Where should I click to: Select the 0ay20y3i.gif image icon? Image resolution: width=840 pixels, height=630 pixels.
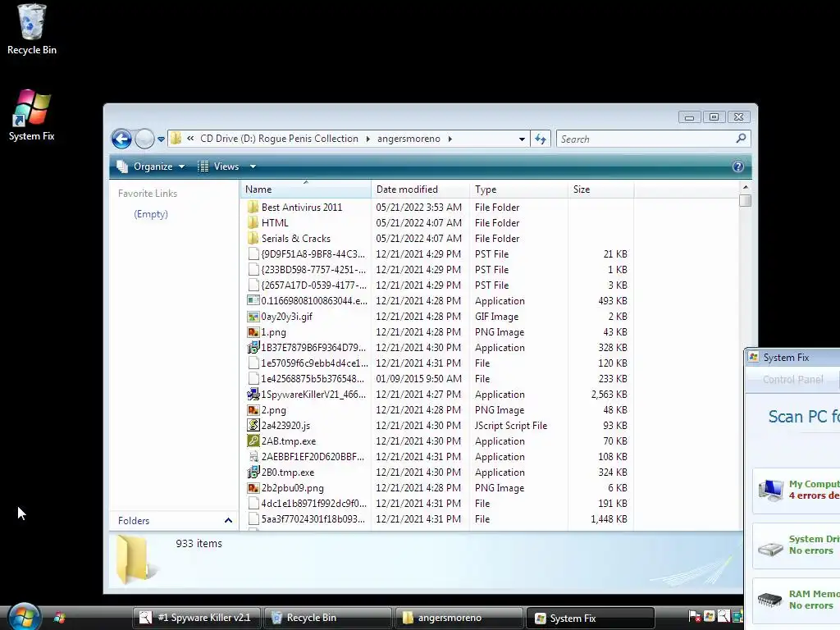click(x=253, y=317)
